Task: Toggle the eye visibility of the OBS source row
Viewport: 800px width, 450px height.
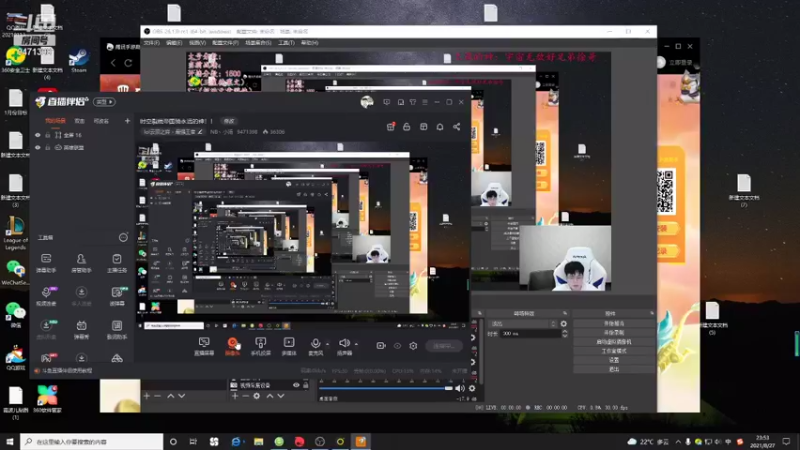Action: (296, 385)
